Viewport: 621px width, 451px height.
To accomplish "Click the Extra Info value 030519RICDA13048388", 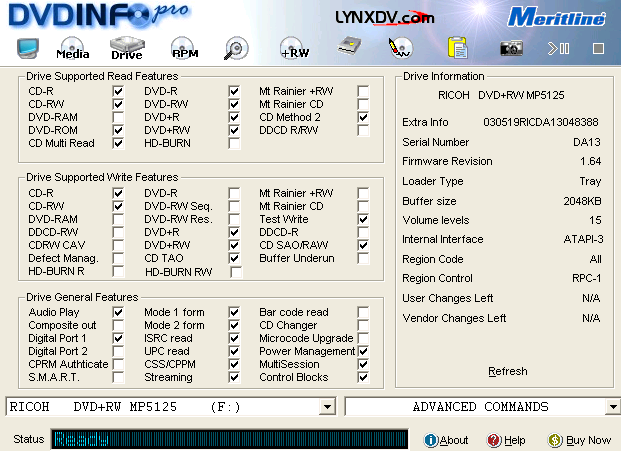I will [x=541, y=122].
